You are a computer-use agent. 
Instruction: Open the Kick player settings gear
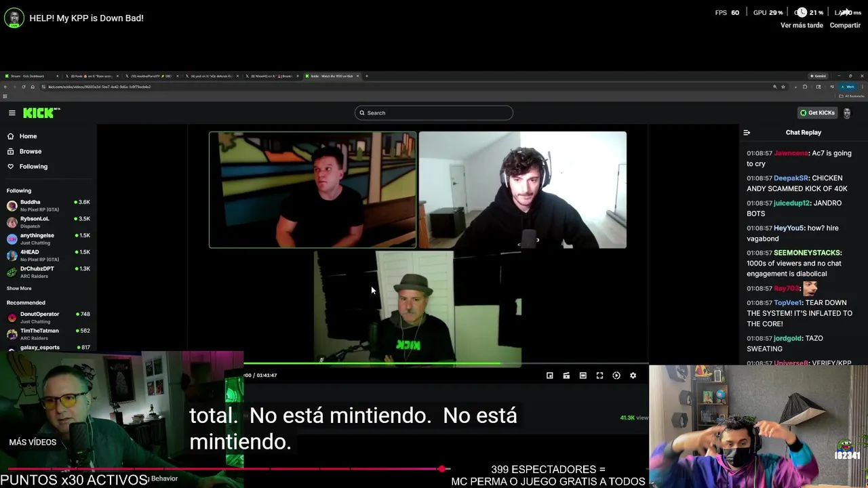click(633, 375)
